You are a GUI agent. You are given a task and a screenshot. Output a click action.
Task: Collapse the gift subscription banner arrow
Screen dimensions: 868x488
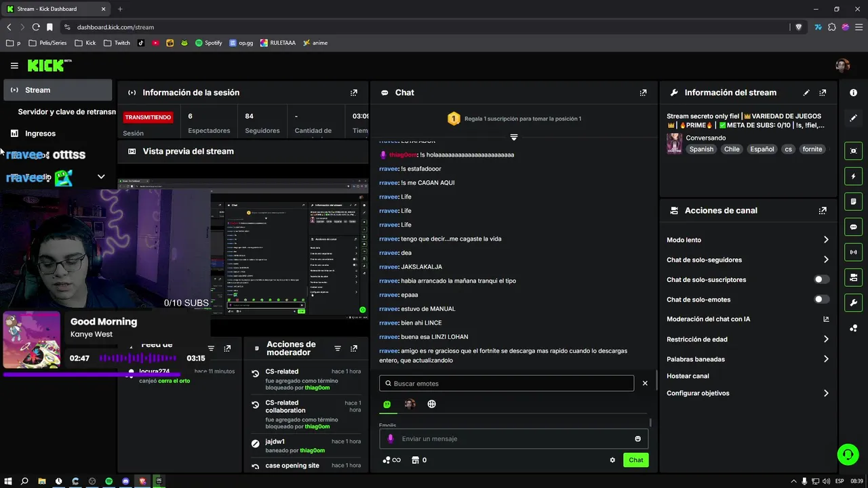pos(513,138)
